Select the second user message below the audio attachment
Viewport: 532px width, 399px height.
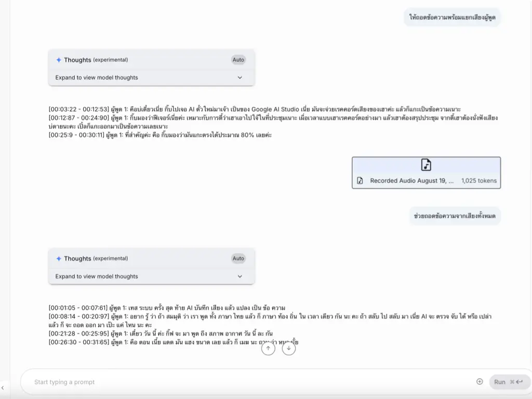[x=455, y=216]
